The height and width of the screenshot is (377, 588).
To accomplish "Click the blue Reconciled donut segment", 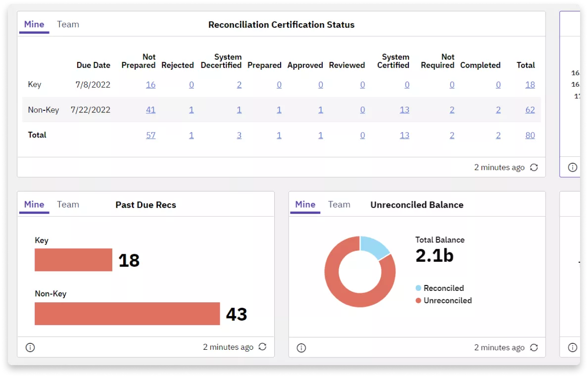I will click(374, 247).
